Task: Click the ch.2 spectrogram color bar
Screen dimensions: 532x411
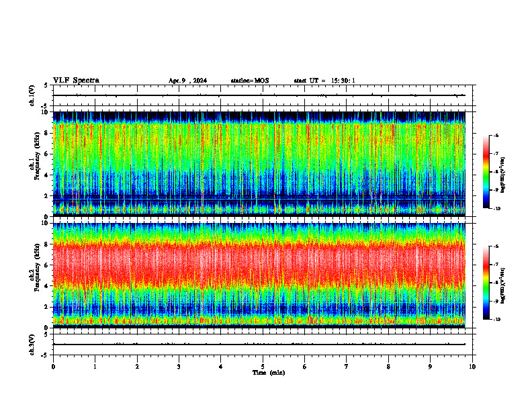Action: point(486,283)
